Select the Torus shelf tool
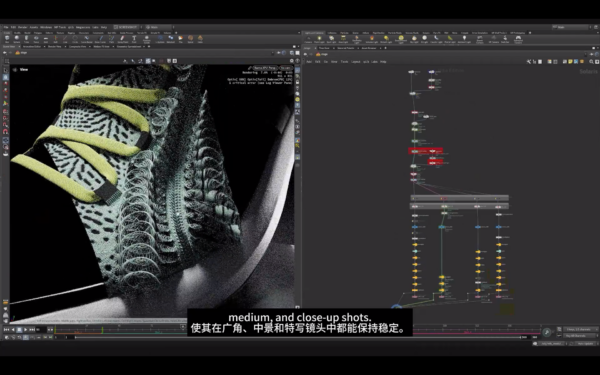The height and width of the screenshot is (375, 600). coord(36,39)
